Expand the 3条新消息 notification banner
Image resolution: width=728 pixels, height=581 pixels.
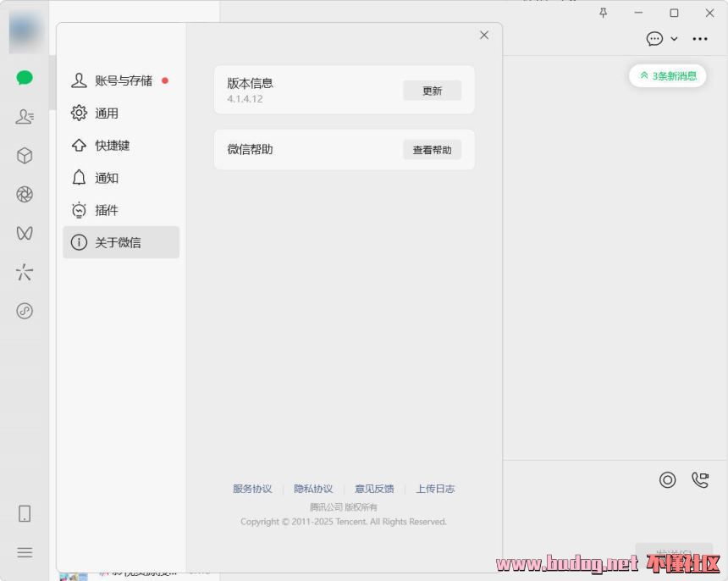[x=668, y=75]
